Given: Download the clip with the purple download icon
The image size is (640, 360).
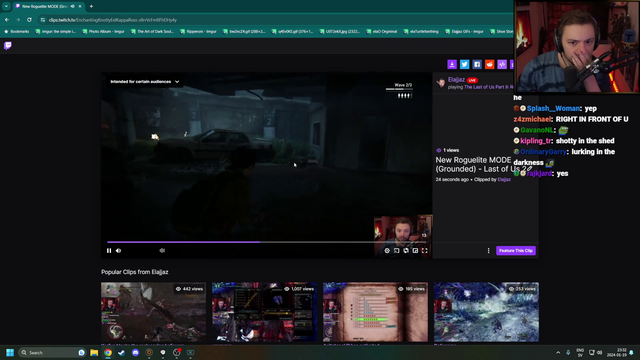Looking at the screenshot, I should 452,64.
